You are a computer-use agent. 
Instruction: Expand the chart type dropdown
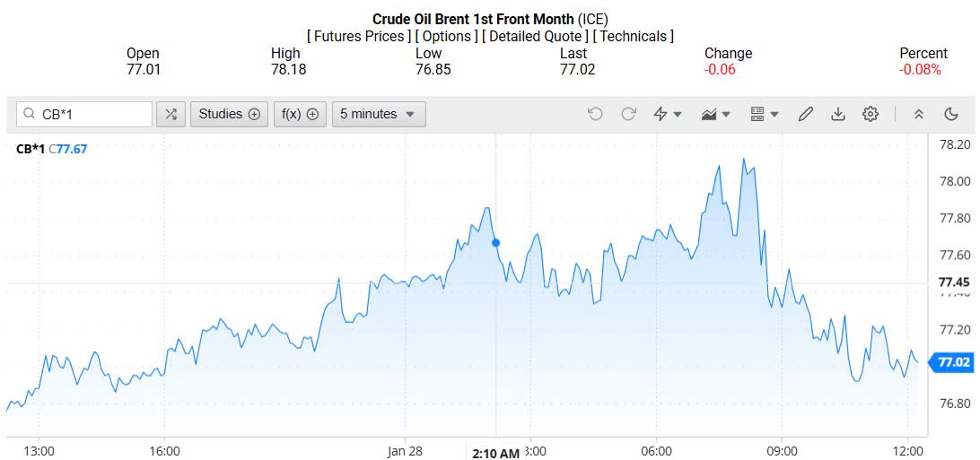pyautogui.click(x=716, y=114)
